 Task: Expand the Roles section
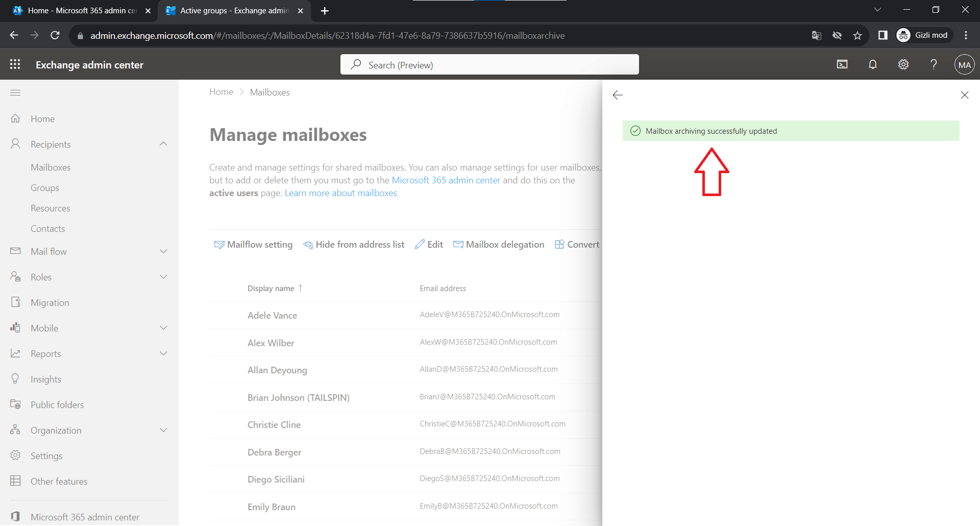tap(163, 277)
